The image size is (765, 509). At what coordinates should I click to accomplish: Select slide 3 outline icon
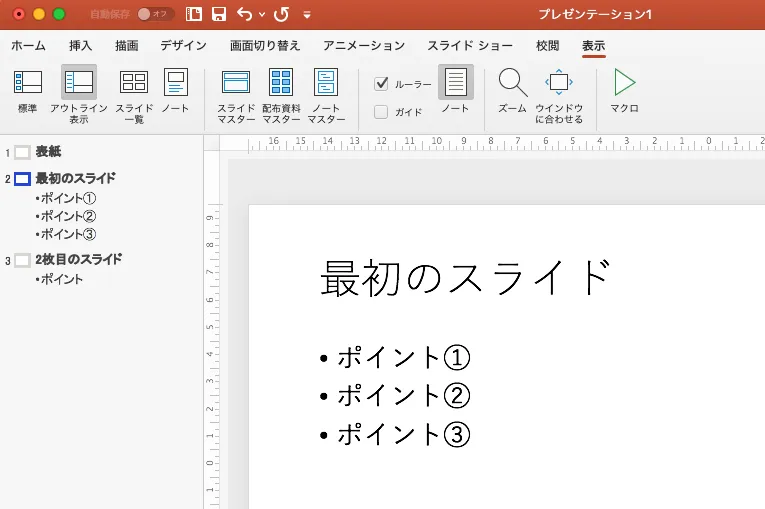coord(22,260)
